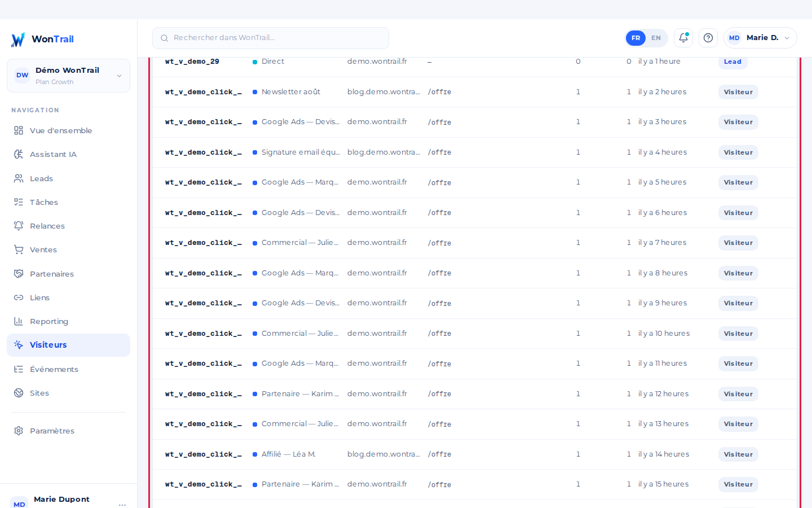Click the Affilié — Léa M. source cell
Image resolution: width=812 pixels, height=508 pixels.
[x=289, y=454]
